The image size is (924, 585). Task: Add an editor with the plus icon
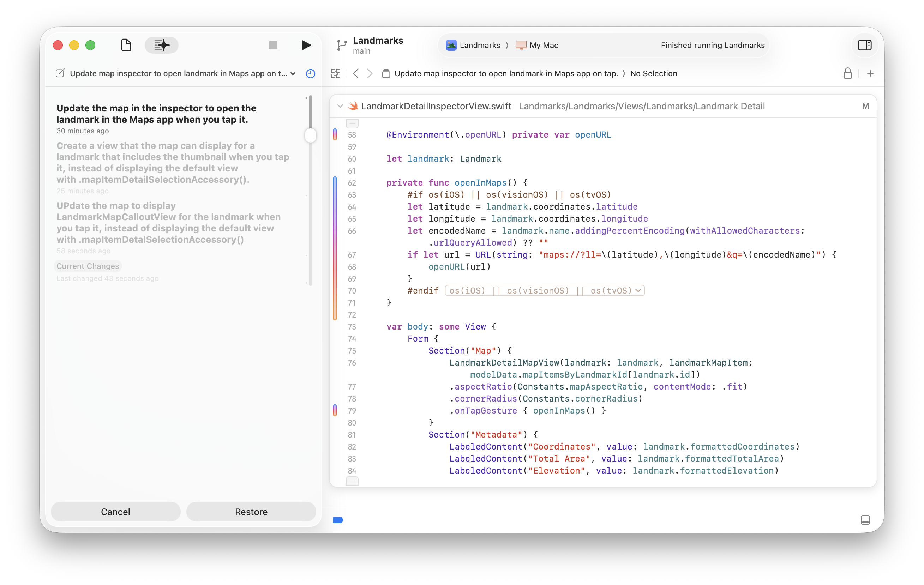(x=870, y=73)
